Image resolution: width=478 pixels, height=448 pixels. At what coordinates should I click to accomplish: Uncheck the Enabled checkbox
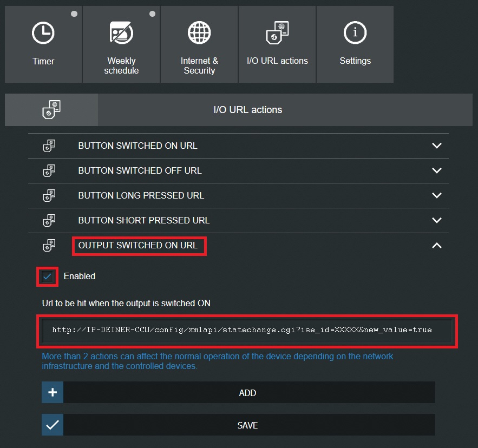point(48,276)
